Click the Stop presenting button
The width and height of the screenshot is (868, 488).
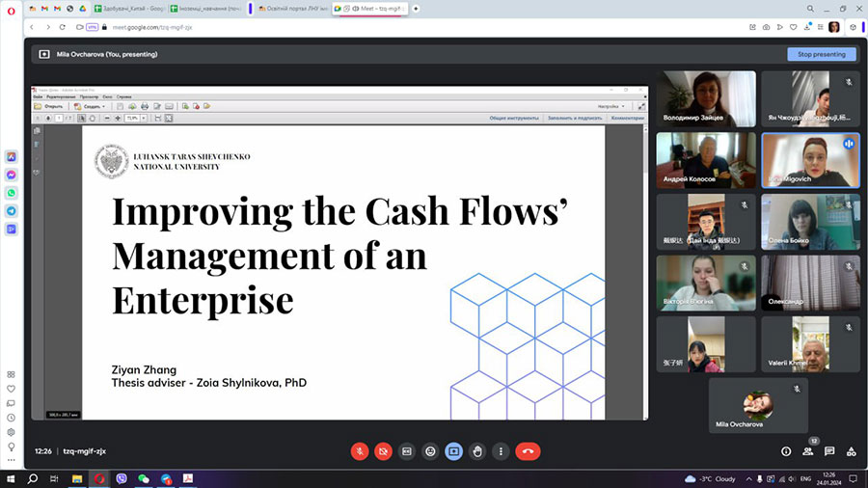click(x=821, y=54)
